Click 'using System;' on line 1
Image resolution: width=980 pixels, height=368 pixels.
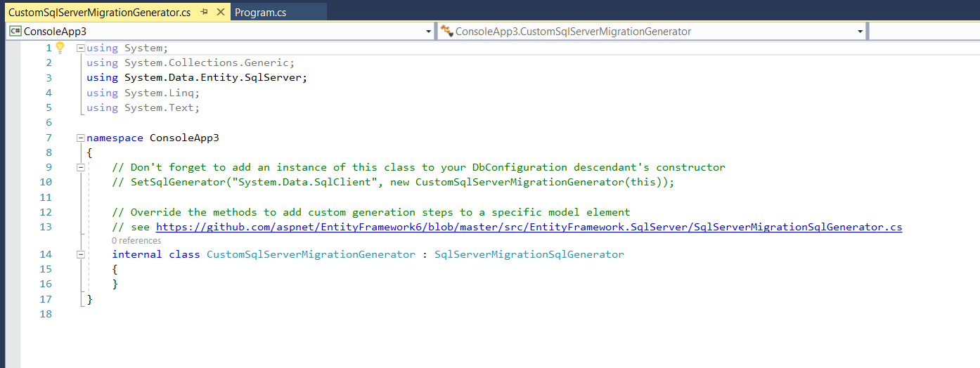point(127,48)
